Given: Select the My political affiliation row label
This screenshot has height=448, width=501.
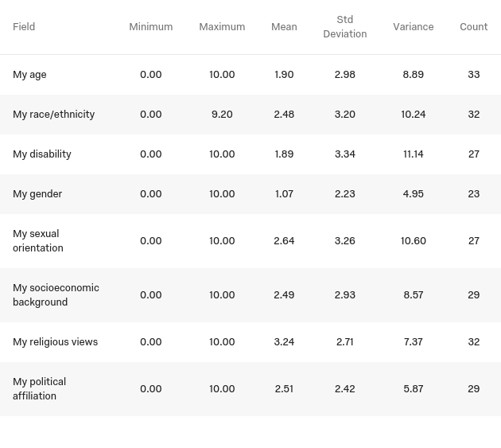Looking at the screenshot, I should [x=39, y=389].
